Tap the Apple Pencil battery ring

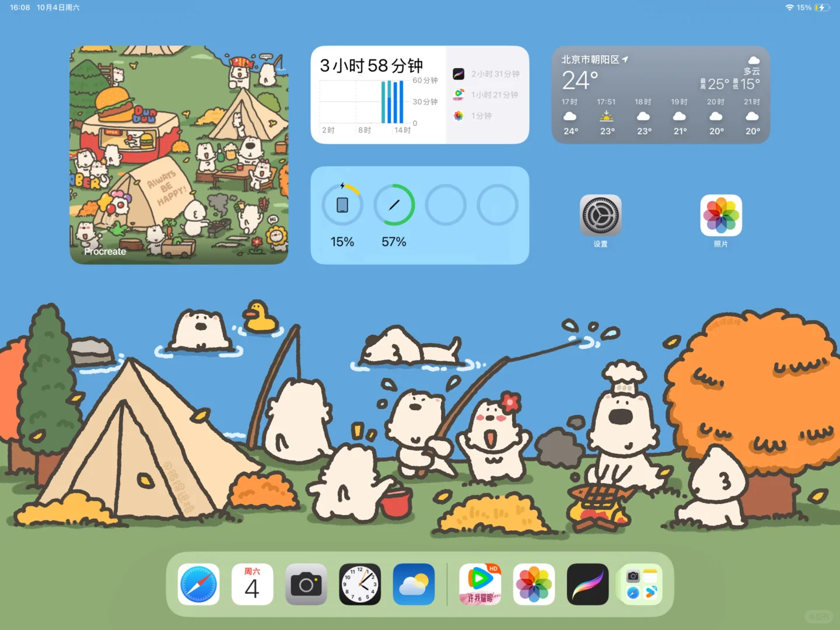[394, 205]
